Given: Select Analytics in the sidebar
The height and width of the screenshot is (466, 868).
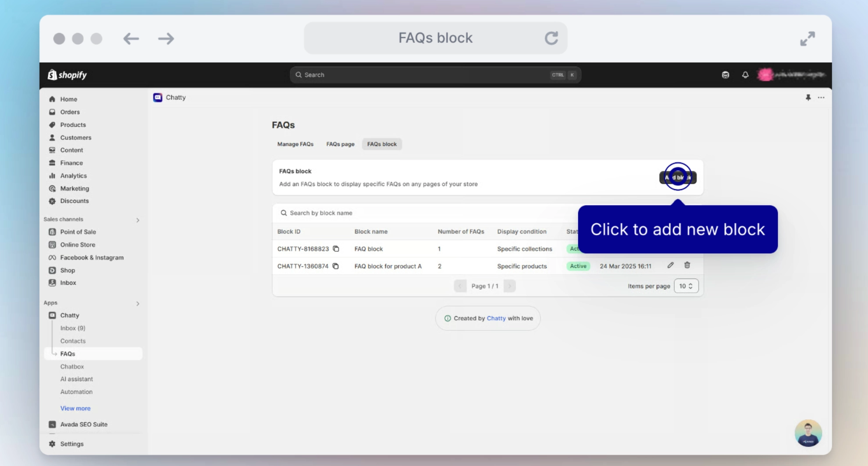Looking at the screenshot, I should (x=73, y=176).
